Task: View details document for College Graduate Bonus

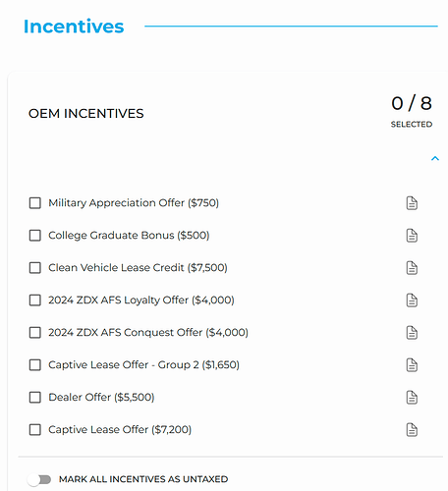Action: tap(412, 236)
